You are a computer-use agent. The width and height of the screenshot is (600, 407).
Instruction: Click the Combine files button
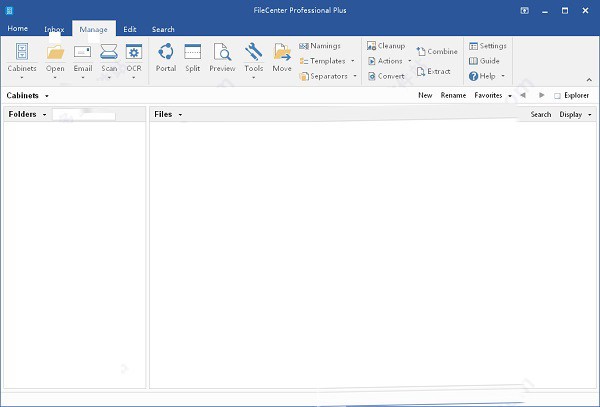[437, 52]
